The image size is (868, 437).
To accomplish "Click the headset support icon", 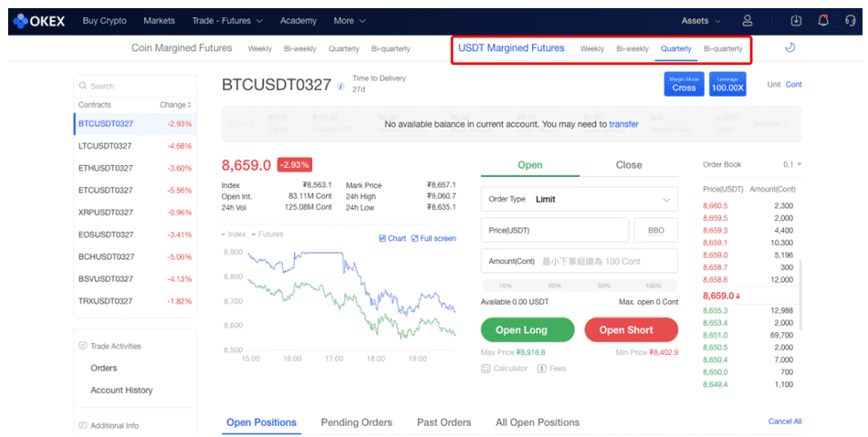I will coord(849,21).
